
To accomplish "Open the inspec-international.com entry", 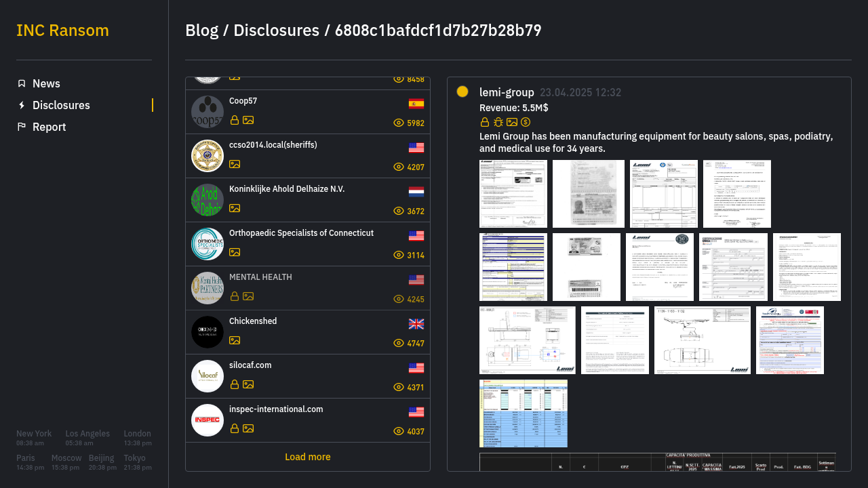I will click(x=308, y=420).
